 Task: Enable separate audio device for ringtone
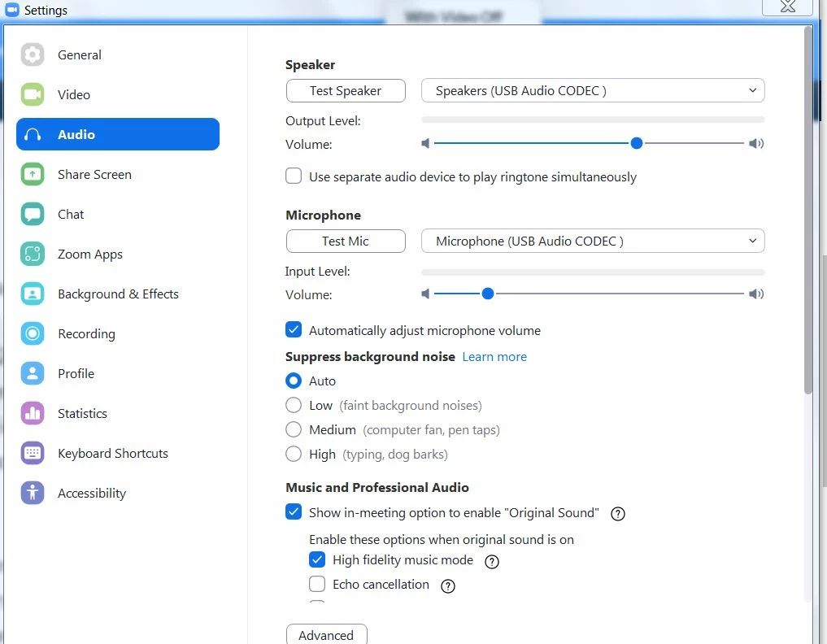pos(294,176)
